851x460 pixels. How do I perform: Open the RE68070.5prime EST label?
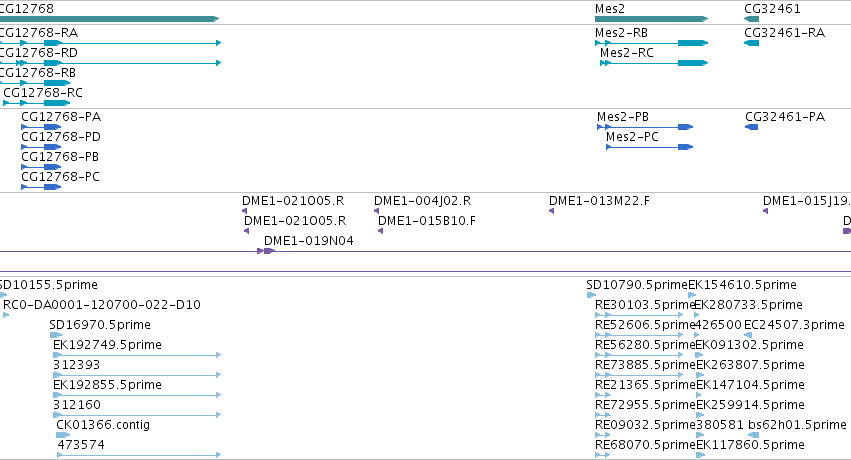tap(645, 445)
